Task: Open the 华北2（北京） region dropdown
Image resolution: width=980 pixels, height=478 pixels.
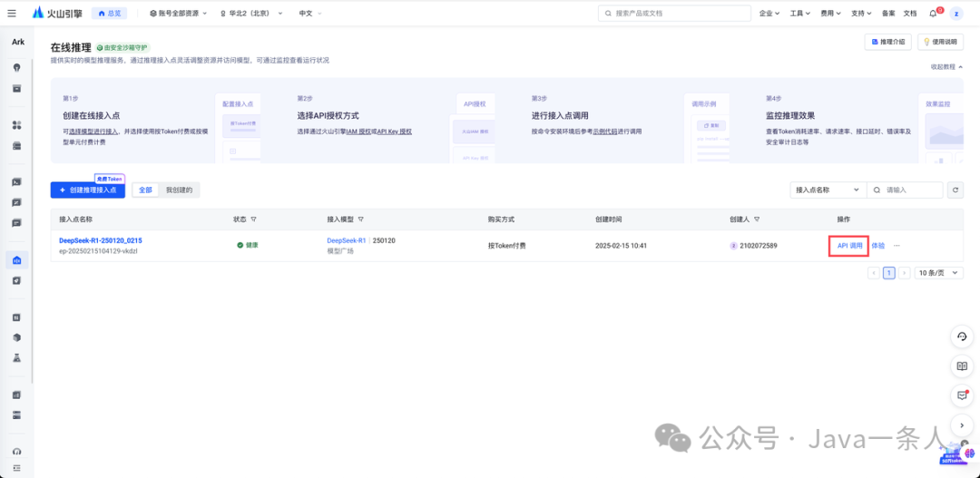Action: click(x=251, y=13)
